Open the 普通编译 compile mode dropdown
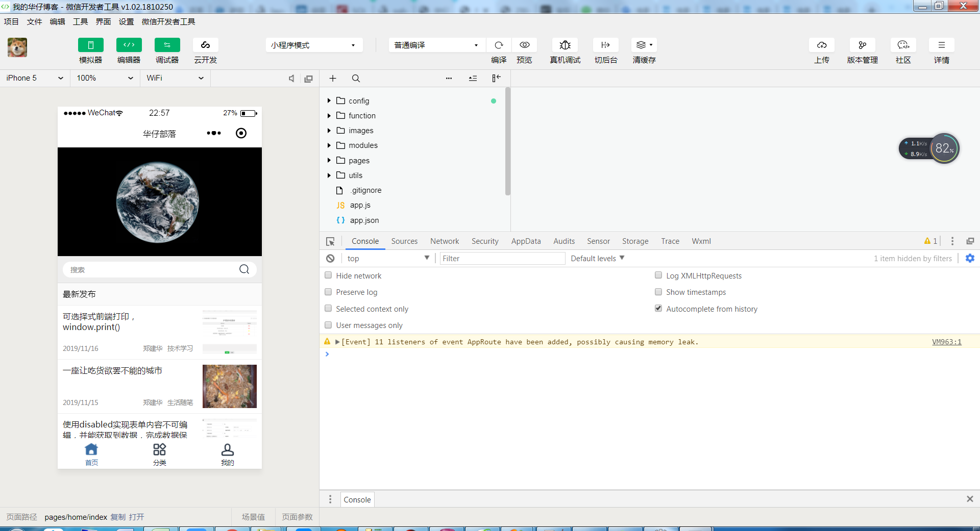980x531 pixels. (x=436, y=45)
